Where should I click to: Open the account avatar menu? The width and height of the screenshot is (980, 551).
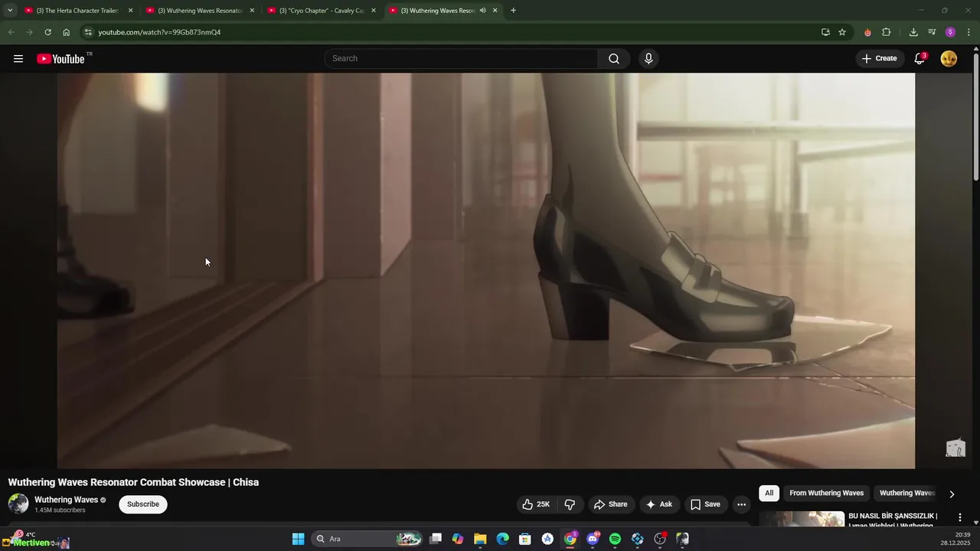(x=949, y=59)
